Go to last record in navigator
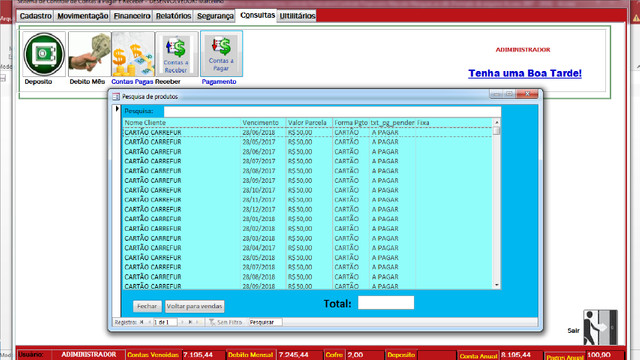 click(190, 322)
